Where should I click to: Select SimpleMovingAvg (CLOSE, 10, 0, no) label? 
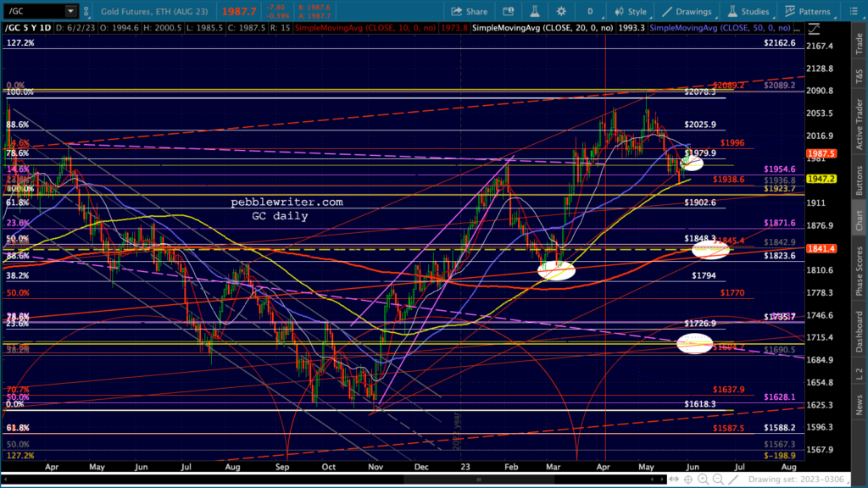[365, 28]
